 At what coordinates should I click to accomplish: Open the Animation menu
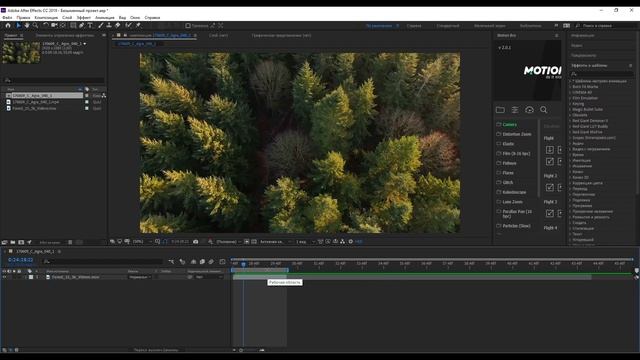104,18
